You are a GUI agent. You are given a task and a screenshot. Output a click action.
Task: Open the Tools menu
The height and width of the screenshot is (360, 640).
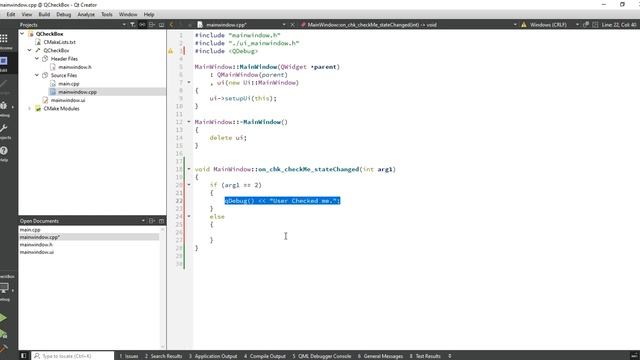tap(107, 14)
